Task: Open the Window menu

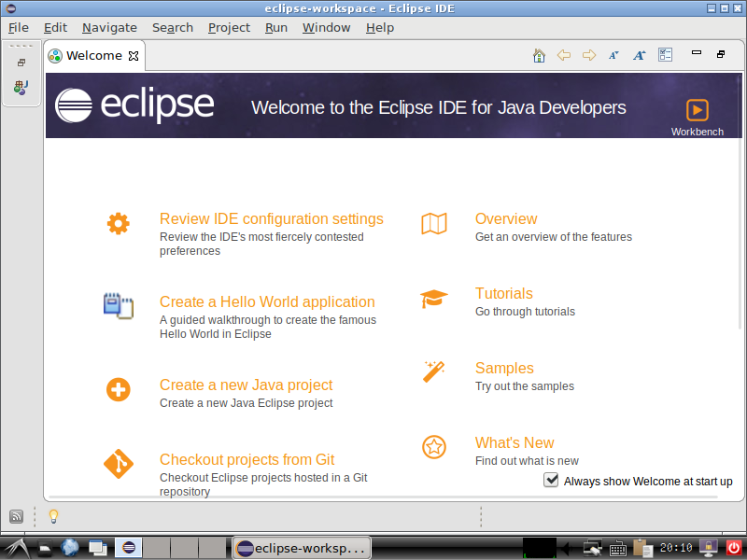Action: pyautogui.click(x=326, y=28)
